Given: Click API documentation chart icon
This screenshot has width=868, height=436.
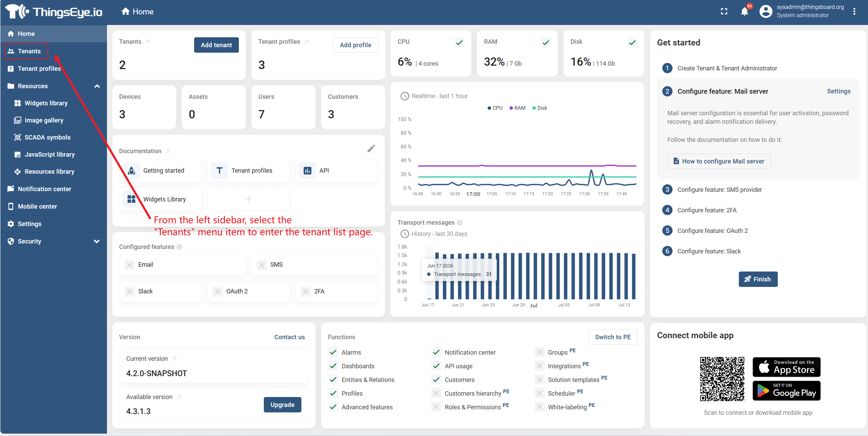Looking at the screenshot, I should coord(307,171).
